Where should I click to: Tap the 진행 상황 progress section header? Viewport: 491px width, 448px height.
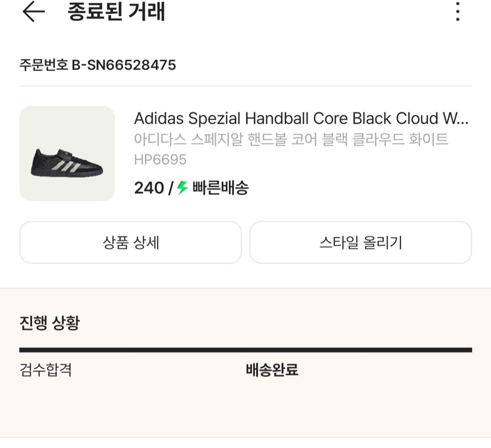tap(48, 323)
